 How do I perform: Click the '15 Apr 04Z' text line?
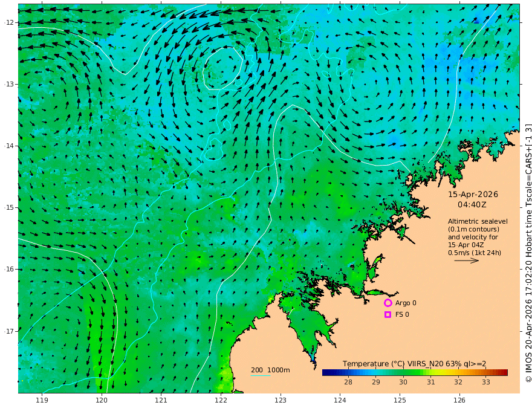tap(466, 245)
